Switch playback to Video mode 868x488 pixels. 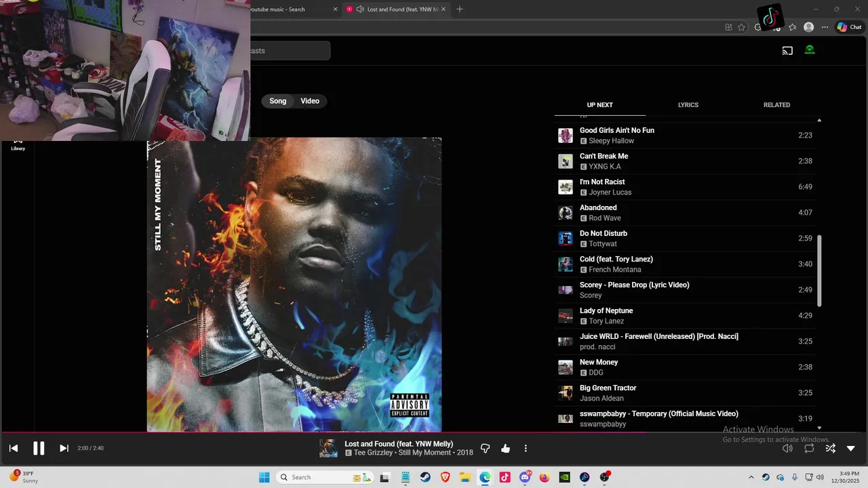tap(310, 101)
